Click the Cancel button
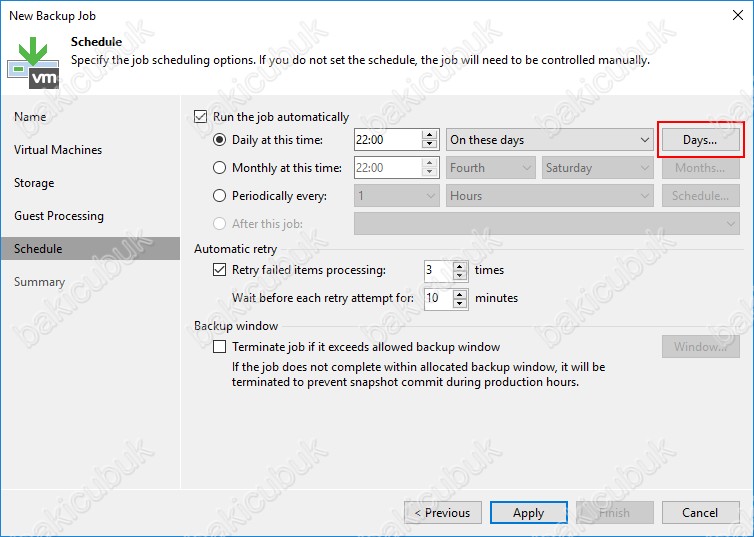The image size is (754, 537). tap(701, 512)
